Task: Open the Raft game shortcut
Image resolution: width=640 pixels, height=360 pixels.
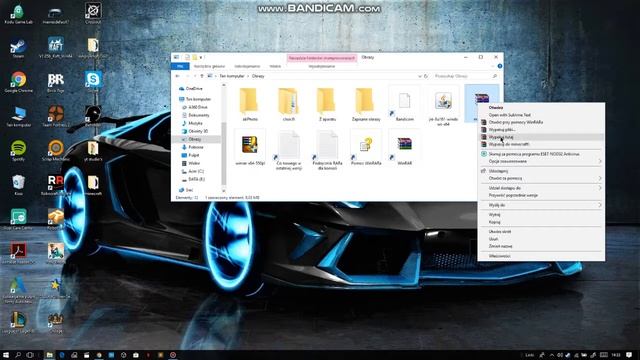Action: pyautogui.click(x=56, y=48)
